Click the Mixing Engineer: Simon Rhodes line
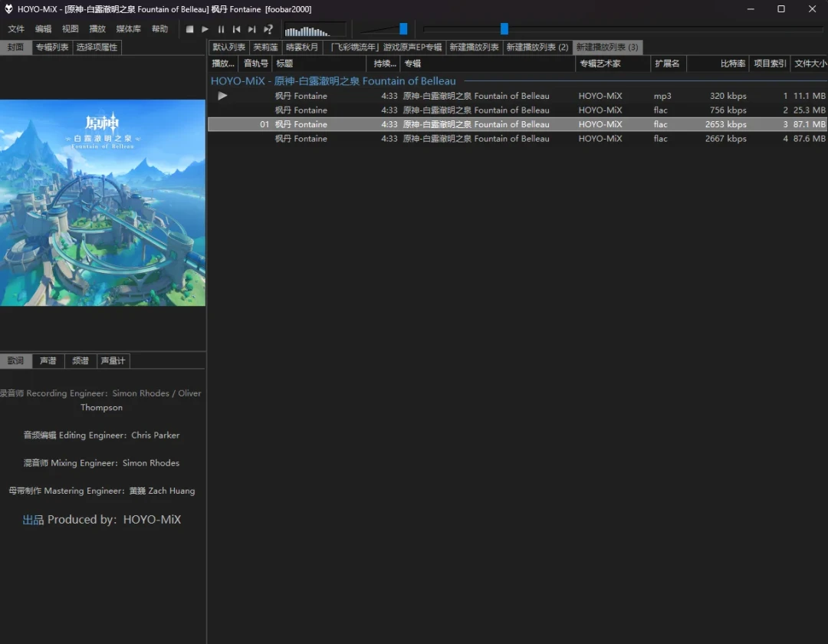The image size is (828, 644). click(x=101, y=463)
